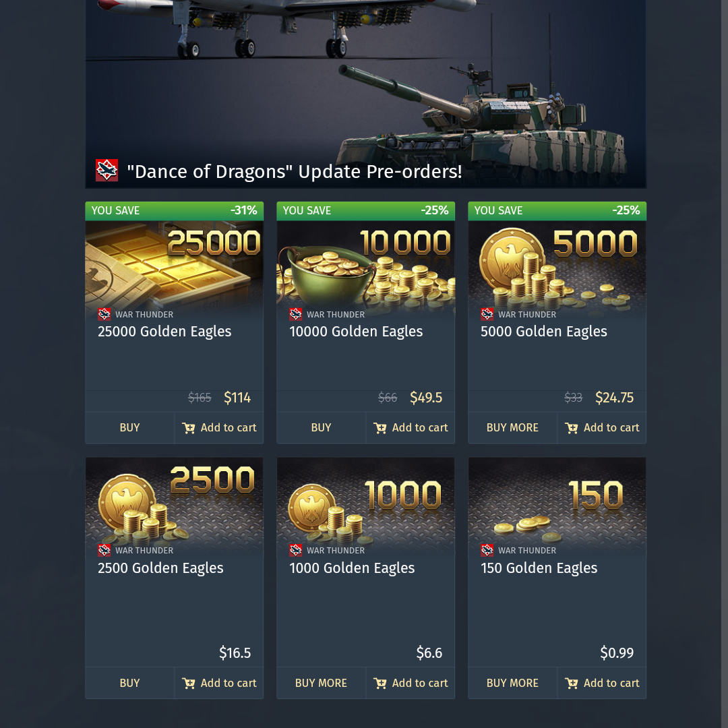Image resolution: width=728 pixels, height=728 pixels.
Task: Click the cart icon for 2500 Golden Eagles
Action: point(189,684)
